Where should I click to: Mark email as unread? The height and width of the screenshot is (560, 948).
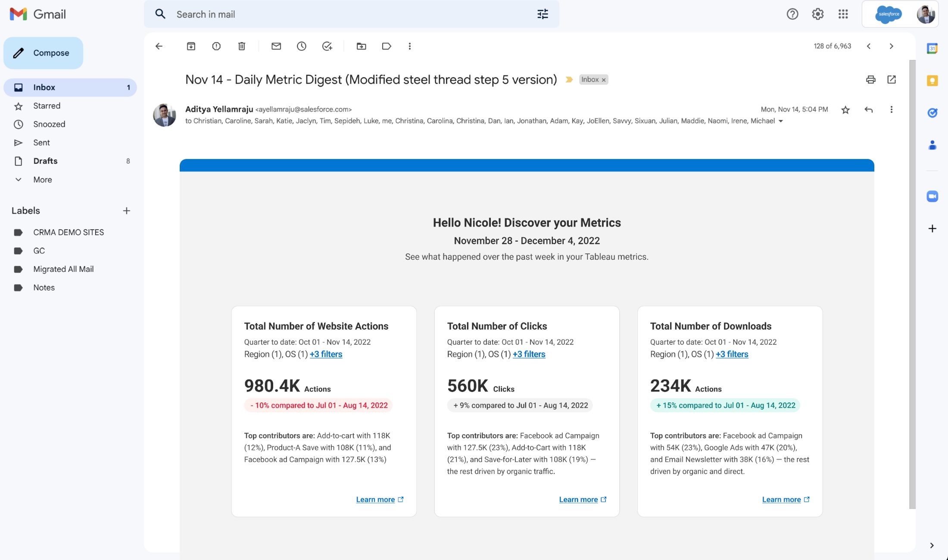(276, 46)
